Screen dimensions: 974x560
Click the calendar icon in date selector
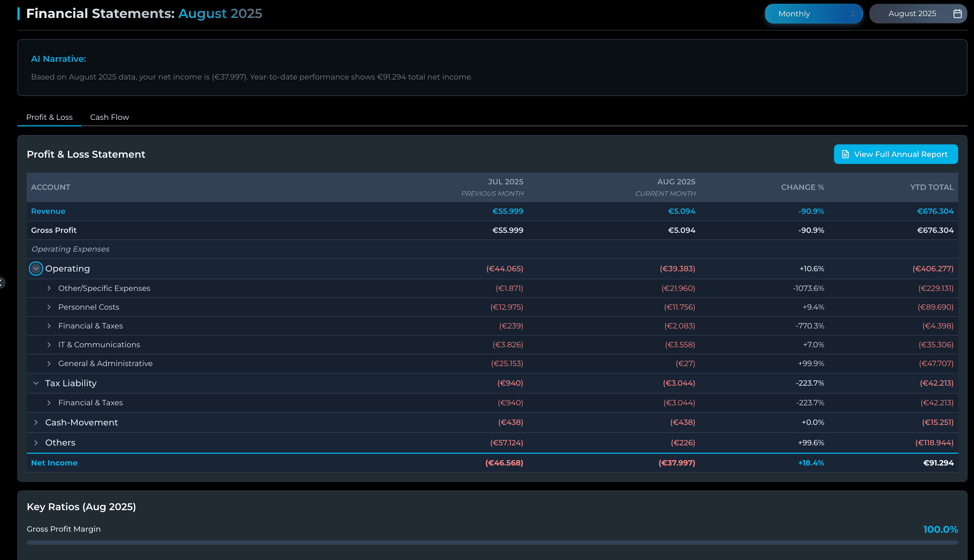[957, 14]
